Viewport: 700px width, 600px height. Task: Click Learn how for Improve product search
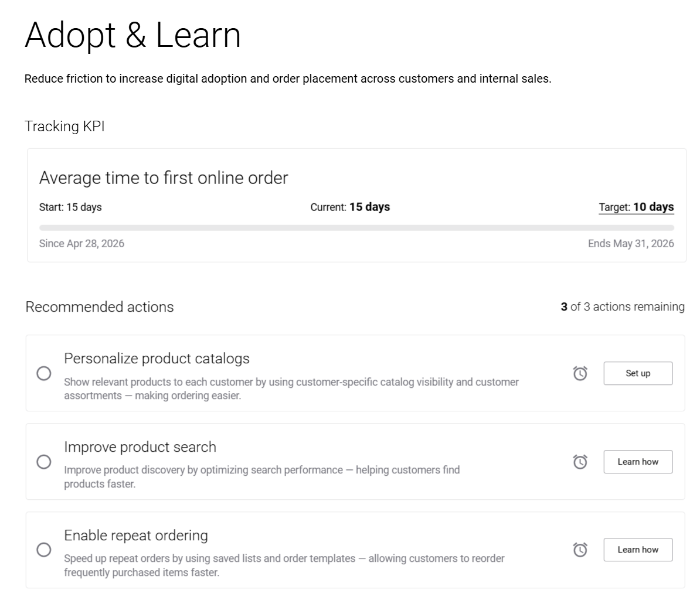[x=638, y=462]
